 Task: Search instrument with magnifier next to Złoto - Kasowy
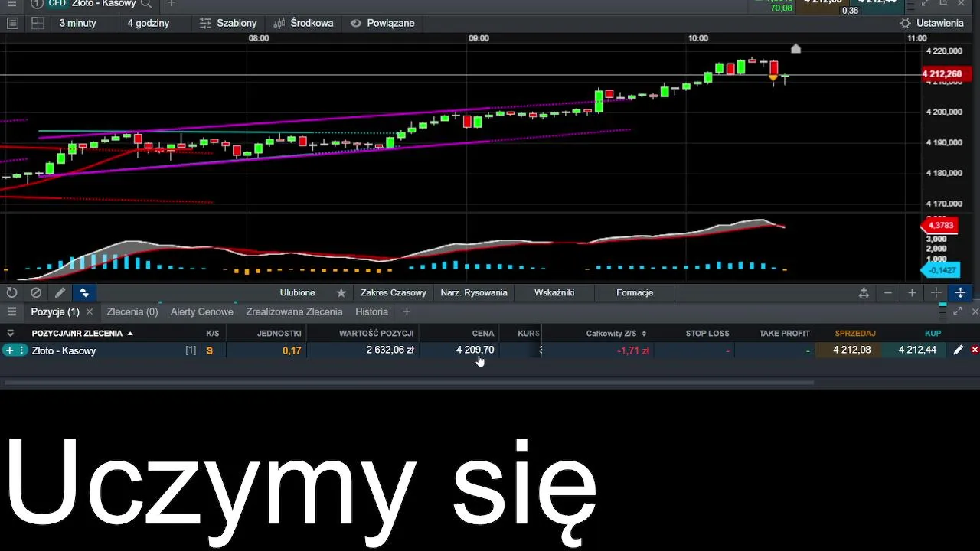[146, 4]
